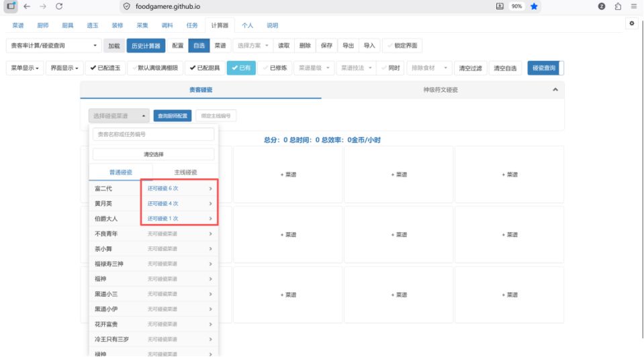644x357 pixels.
Task: Open the browser extensions puzzle icon
Action: tap(618, 7)
